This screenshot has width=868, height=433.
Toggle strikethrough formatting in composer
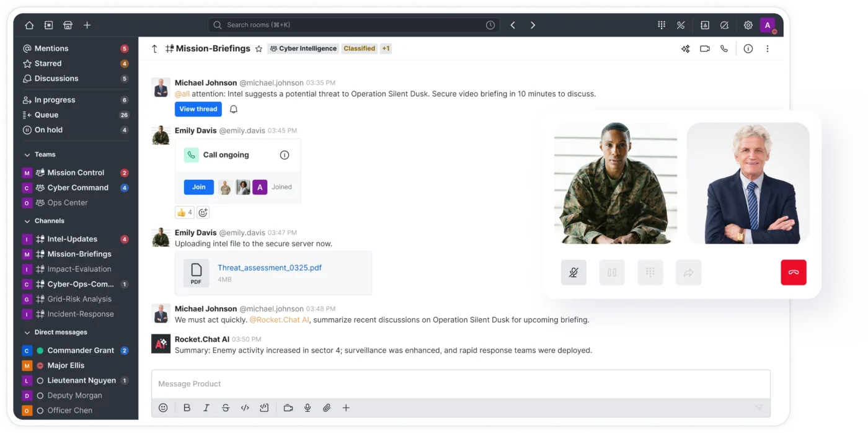click(x=226, y=408)
